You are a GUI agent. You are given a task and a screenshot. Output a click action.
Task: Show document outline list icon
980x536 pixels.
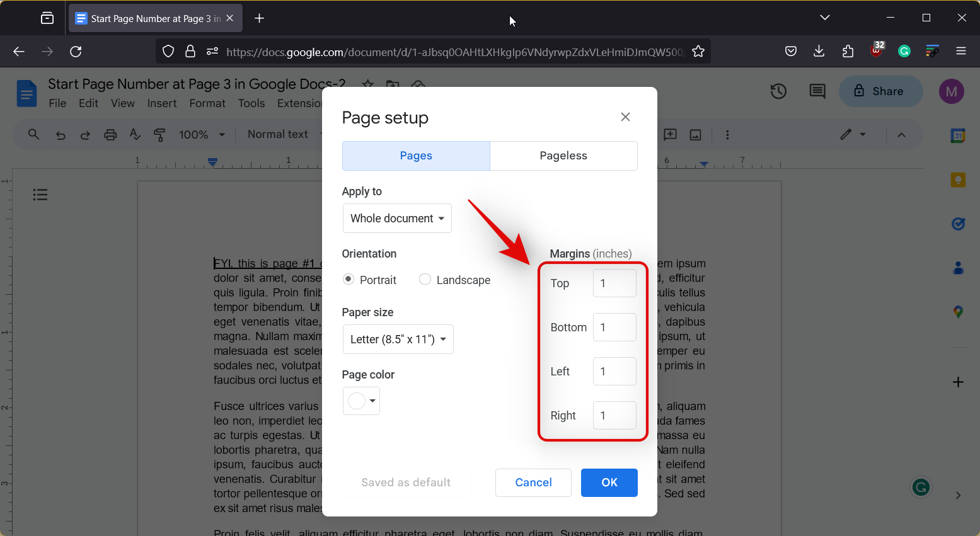[x=40, y=195]
